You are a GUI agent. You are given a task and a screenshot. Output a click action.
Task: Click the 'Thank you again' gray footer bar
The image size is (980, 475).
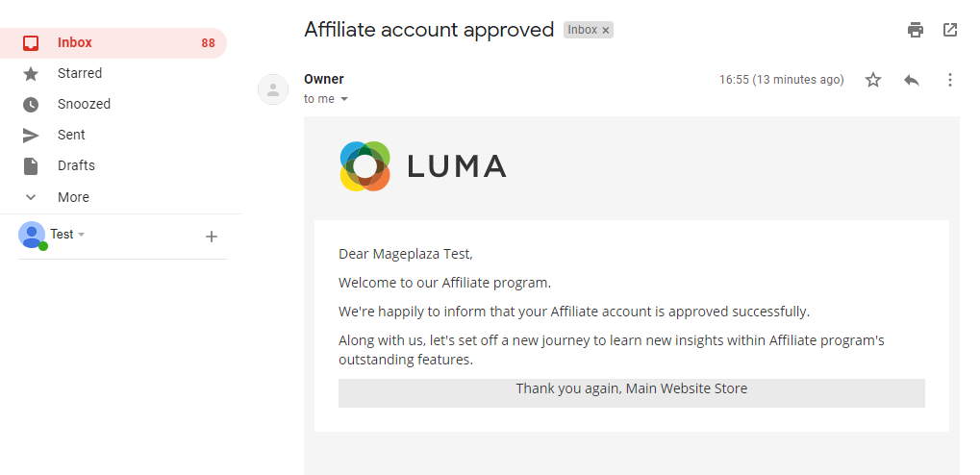click(631, 392)
